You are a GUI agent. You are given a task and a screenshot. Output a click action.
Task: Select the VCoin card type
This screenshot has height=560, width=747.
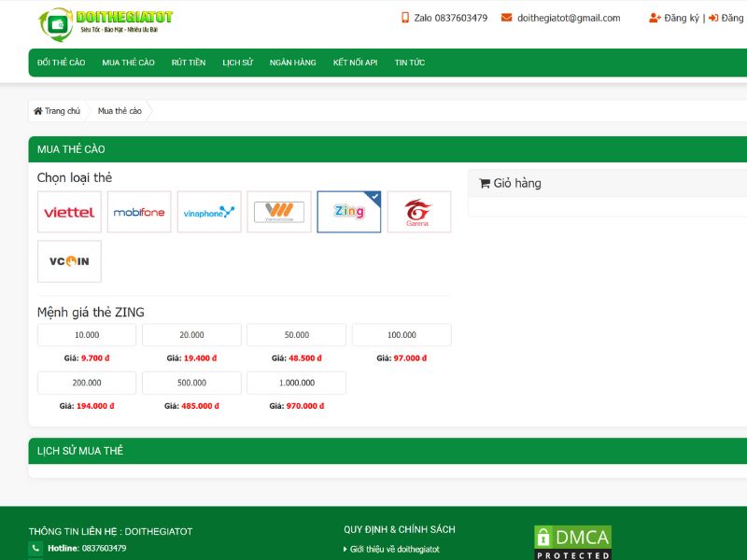pyautogui.click(x=69, y=261)
